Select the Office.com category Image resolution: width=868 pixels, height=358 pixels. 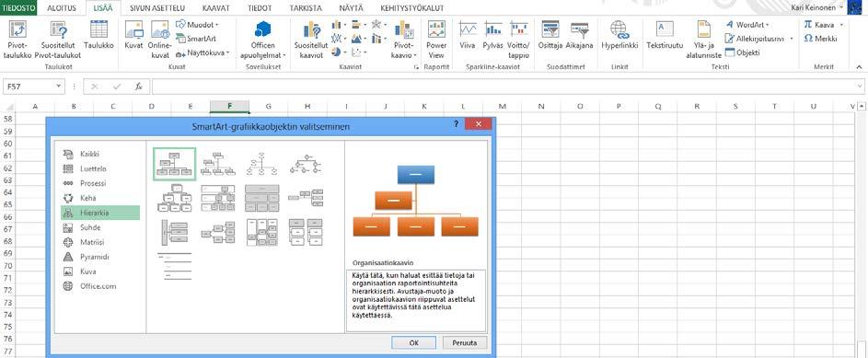(x=100, y=286)
